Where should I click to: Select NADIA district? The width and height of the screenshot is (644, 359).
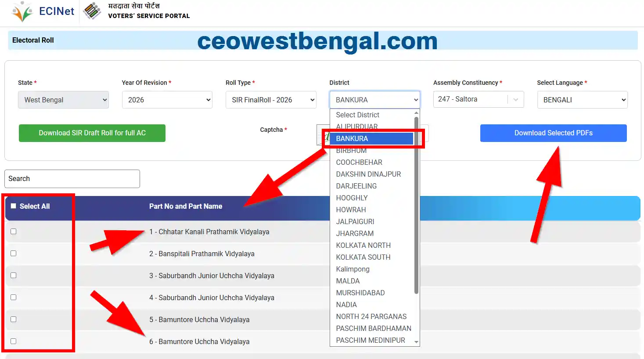[372, 305]
